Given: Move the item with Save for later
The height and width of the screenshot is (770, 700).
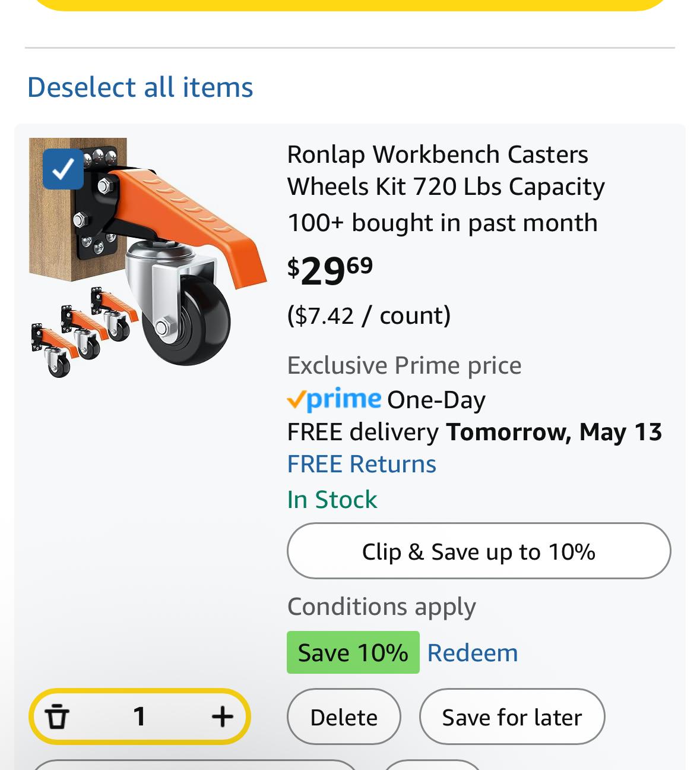Looking at the screenshot, I should tap(512, 717).
